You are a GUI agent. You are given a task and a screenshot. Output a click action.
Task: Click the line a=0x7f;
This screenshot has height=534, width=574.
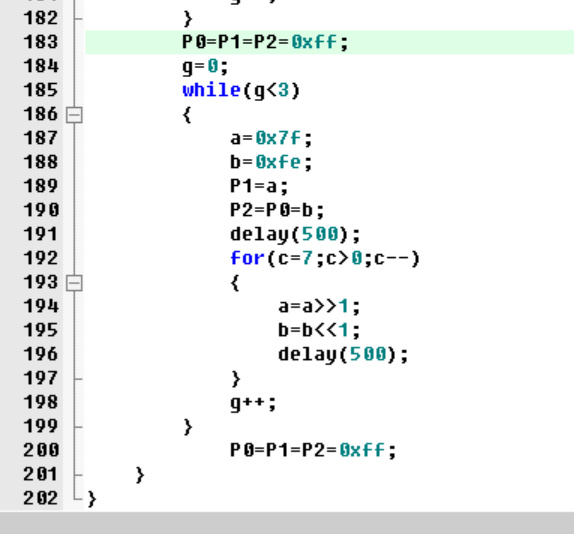tap(271, 138)
